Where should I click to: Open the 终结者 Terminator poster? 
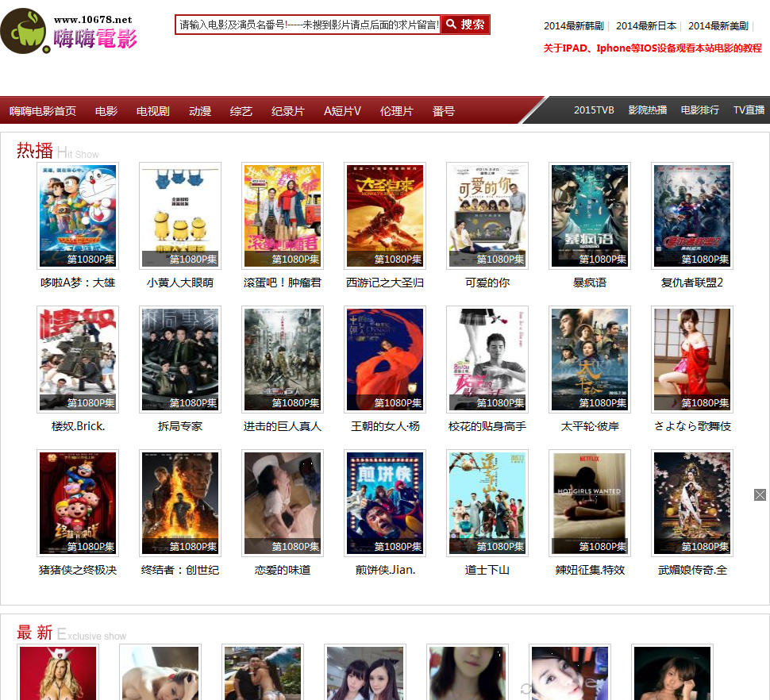click(x=180, y=503)
